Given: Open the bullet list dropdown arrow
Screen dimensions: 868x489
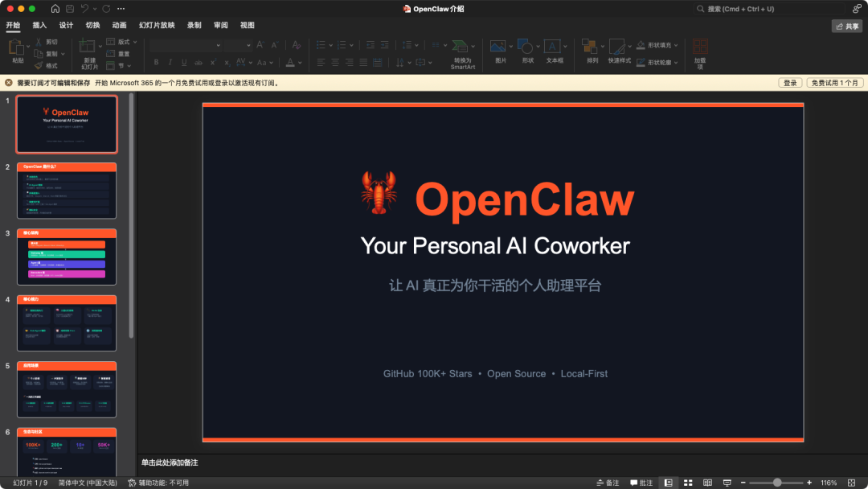Looking at the screenshot, I should point(330,45).
